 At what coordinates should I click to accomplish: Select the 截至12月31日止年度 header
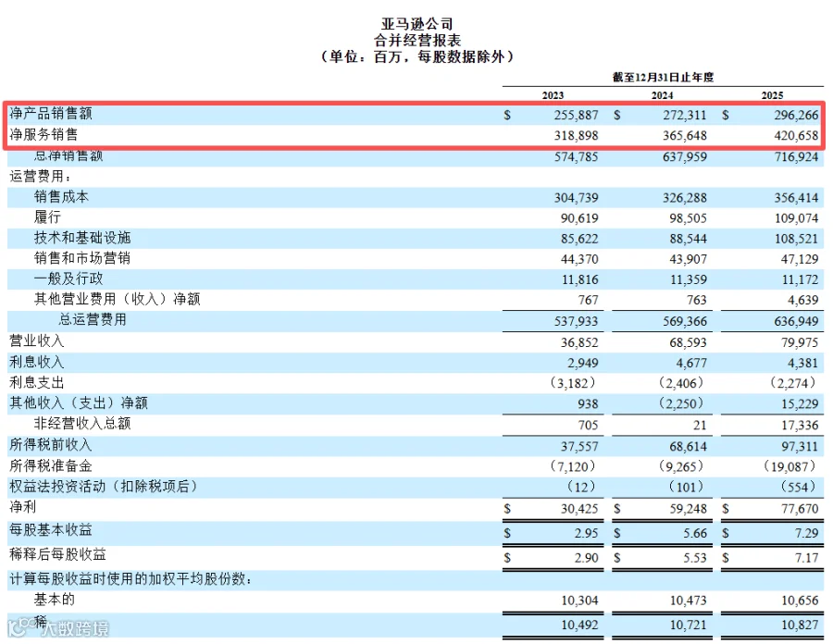(x=663, y=77)
